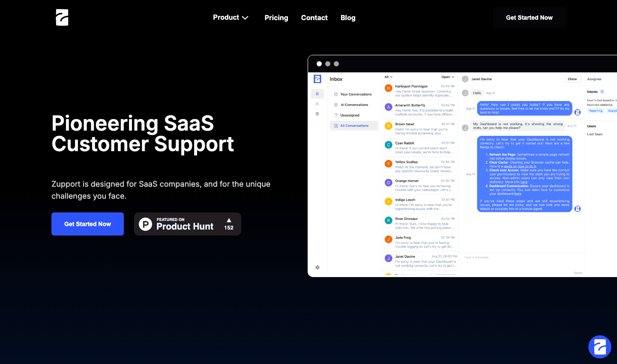The width and height of the screenshot is (617, 364).
Task: Click the Assignee label
Action: [594, 79]
